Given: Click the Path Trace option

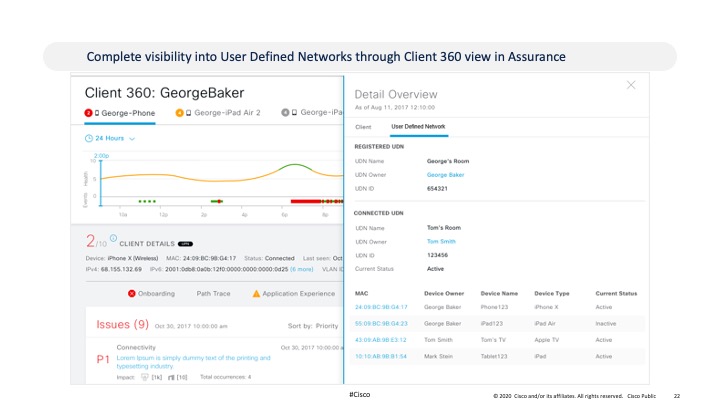Looking at the screenshot, I should click(212, 293).
